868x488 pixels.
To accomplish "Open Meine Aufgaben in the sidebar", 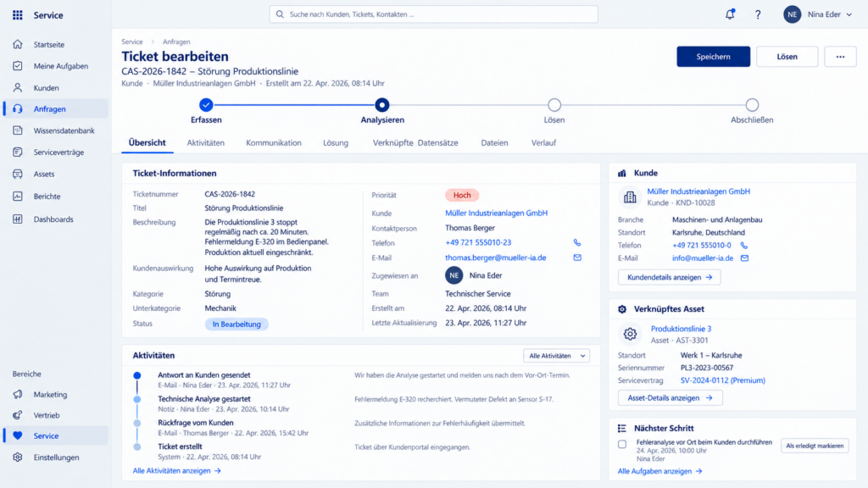I will point(55,66).
